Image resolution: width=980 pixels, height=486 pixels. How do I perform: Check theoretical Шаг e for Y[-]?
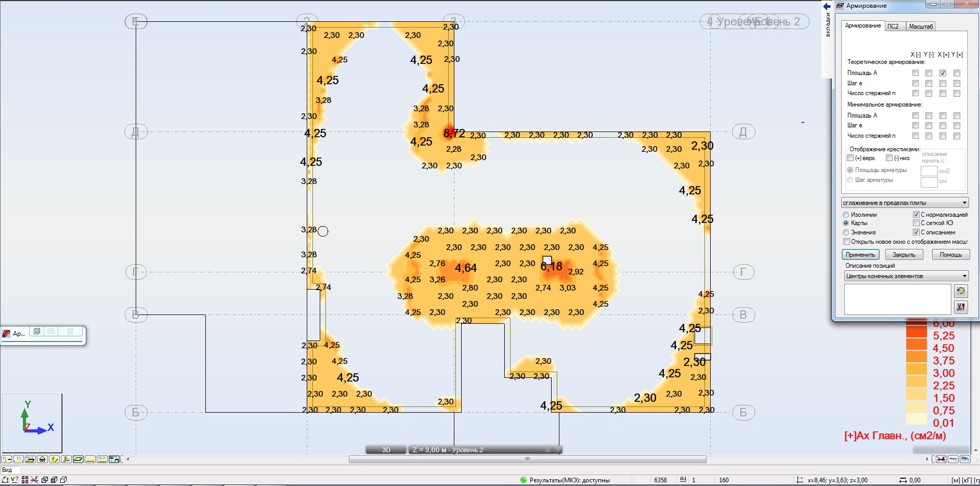[x=929, y=83]
